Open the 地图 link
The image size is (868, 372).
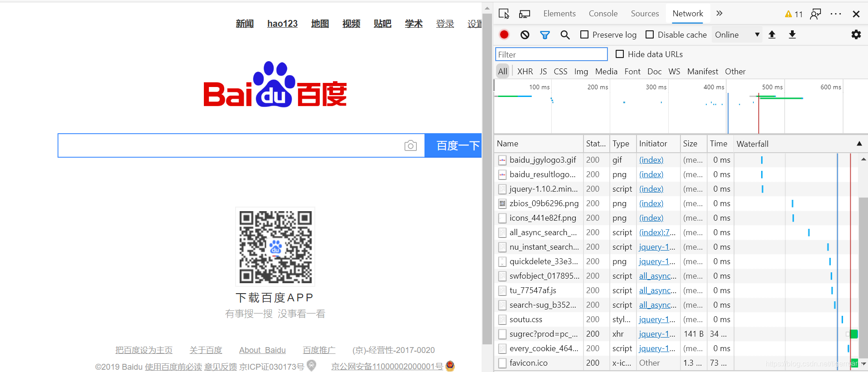click(320, 24)
